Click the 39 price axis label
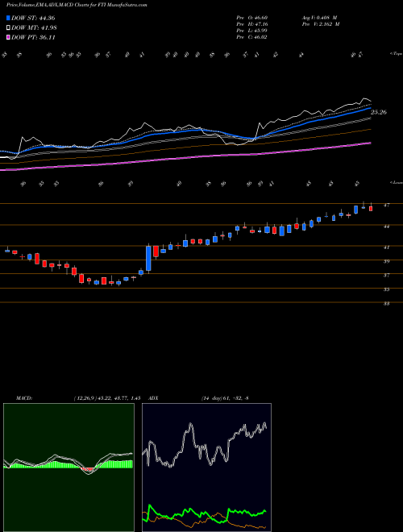The width and height of the screenshot is (403, 532). click(386, 261)
